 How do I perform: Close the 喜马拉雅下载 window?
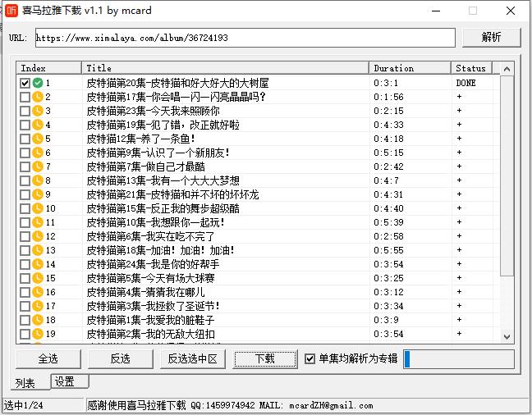(x=511, y=11)
